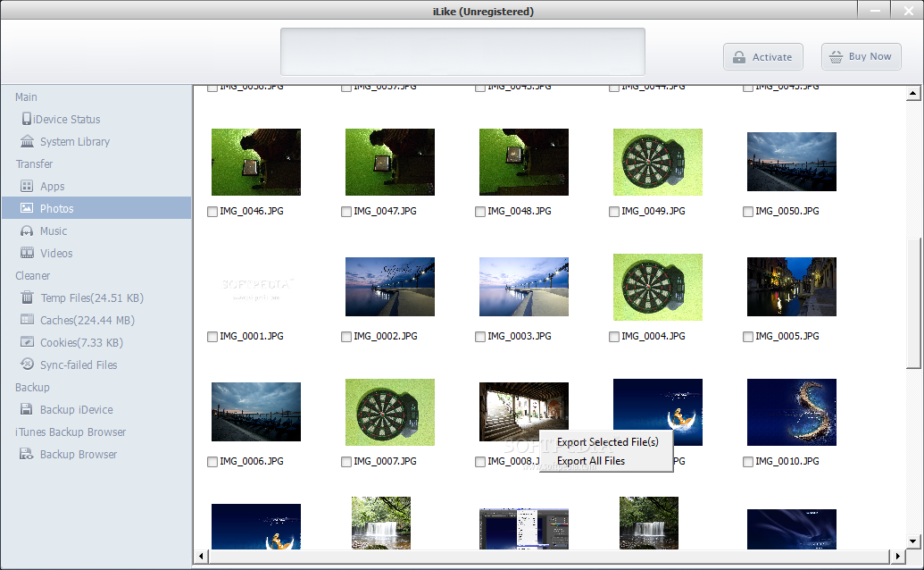Click the Photos picture icon
Screen dimensions: 924x570
coord(27,208)
